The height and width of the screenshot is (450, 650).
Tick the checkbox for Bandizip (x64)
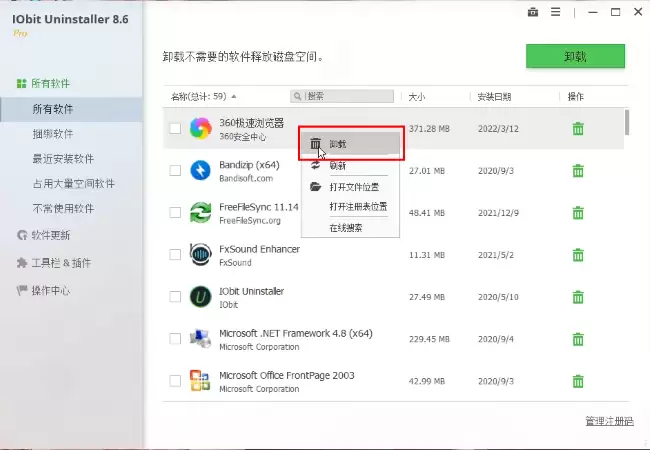(x=175, y=171)
